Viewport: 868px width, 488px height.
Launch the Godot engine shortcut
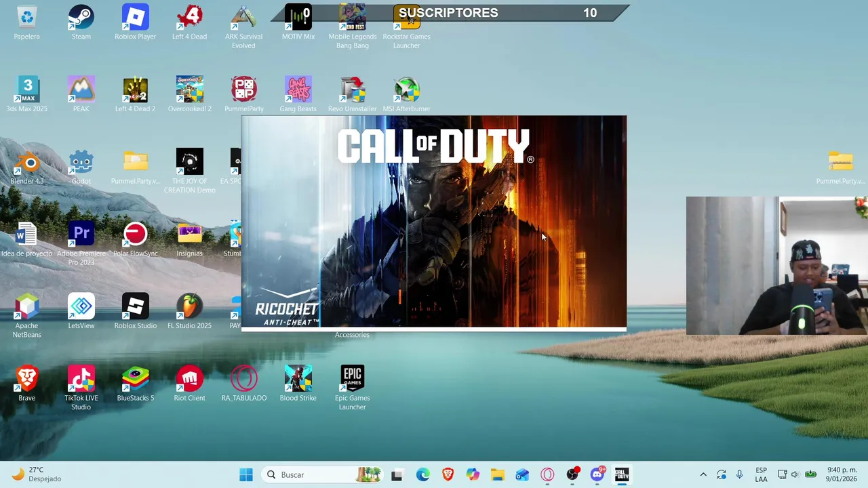click(x=81, y=167)
